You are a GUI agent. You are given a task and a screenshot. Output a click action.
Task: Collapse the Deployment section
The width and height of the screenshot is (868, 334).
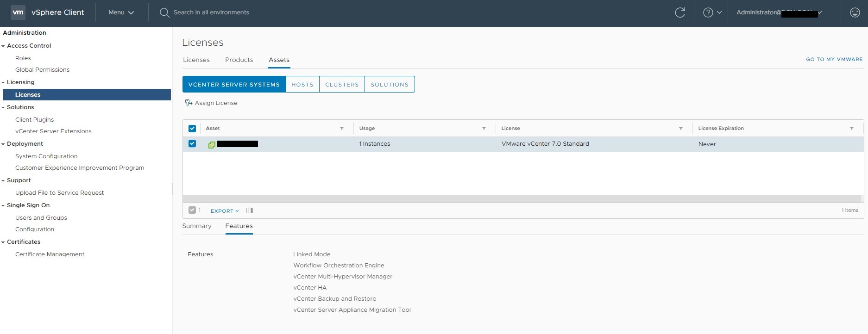point(3,144)
